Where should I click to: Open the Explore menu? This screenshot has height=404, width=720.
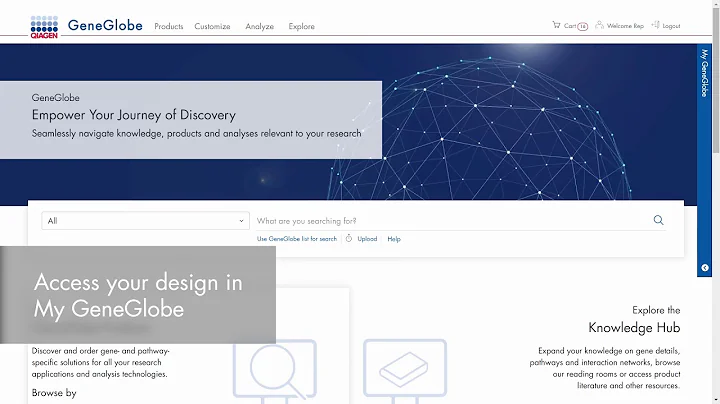[x=302, y=26]
